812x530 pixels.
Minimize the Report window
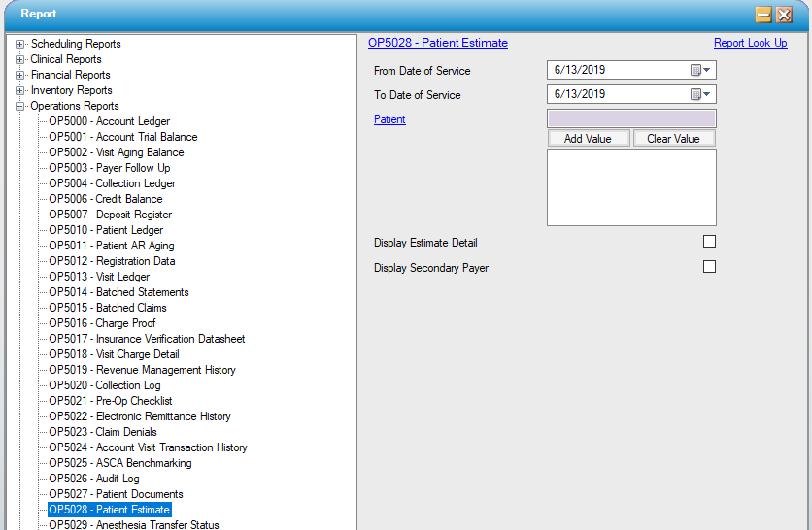763,15
